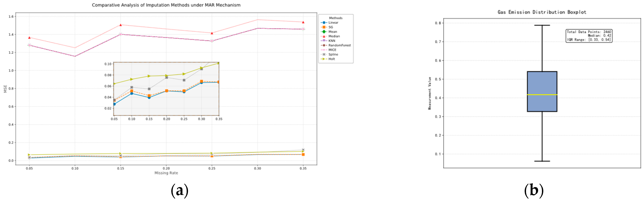Click the "1.6" tick on the MSE axis
644x204 pixels.
click(x=11, y=17)
